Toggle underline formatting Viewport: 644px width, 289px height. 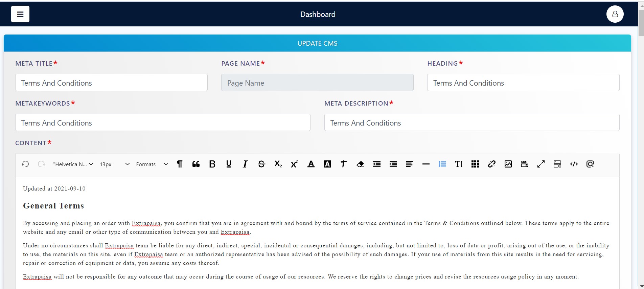click(x=229, y=164)
